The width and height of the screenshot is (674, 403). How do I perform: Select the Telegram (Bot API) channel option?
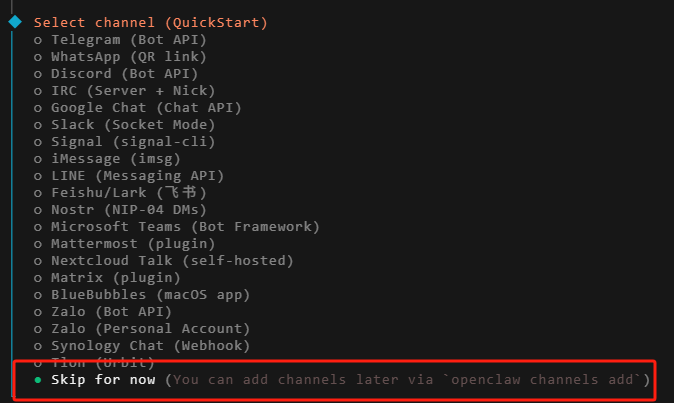point(128,39)
